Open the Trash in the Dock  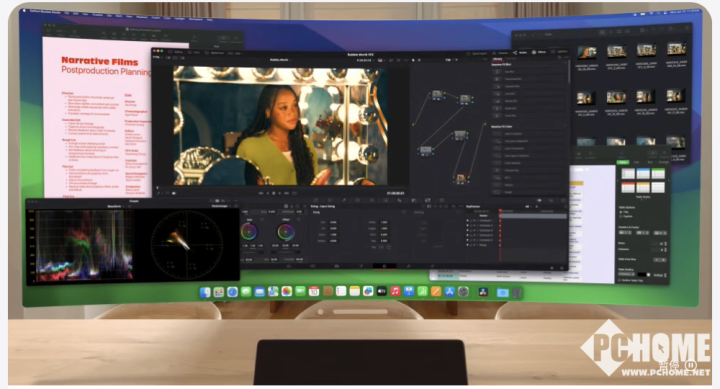[517, 292]
